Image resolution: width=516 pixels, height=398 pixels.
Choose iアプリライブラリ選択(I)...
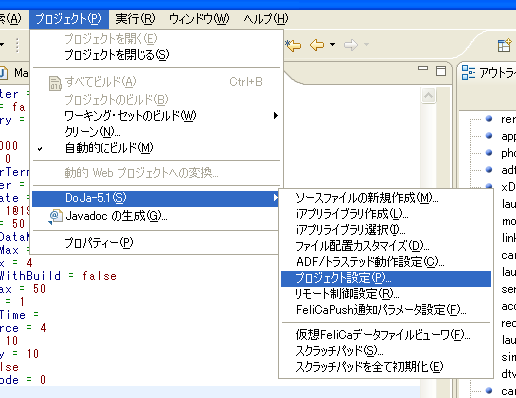[x=386, y=230]
